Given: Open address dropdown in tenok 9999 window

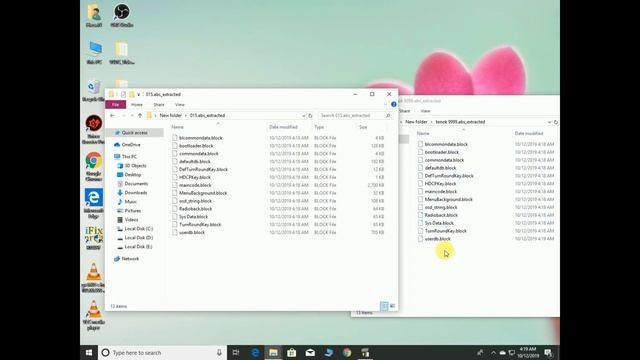Looking at the screenshot, I should pyautogui.click(x=549, y=122).
